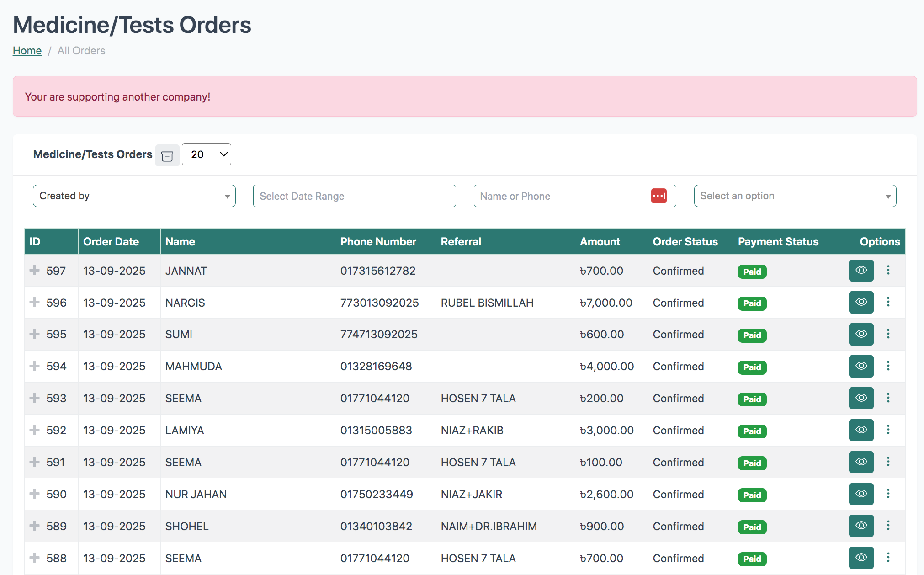
Task: Click the Select Date Range field
Action: 354,196
